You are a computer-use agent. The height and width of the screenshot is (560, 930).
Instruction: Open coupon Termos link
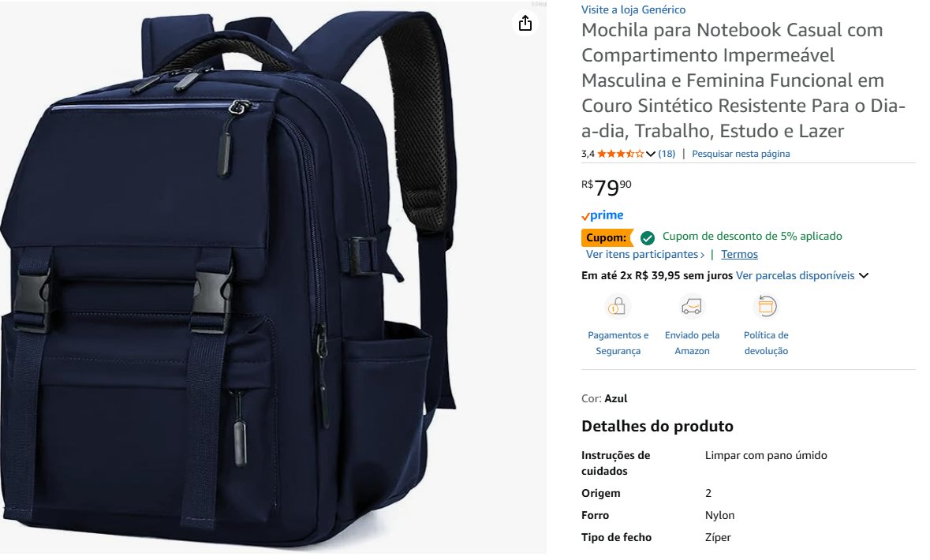click(739, 254)
